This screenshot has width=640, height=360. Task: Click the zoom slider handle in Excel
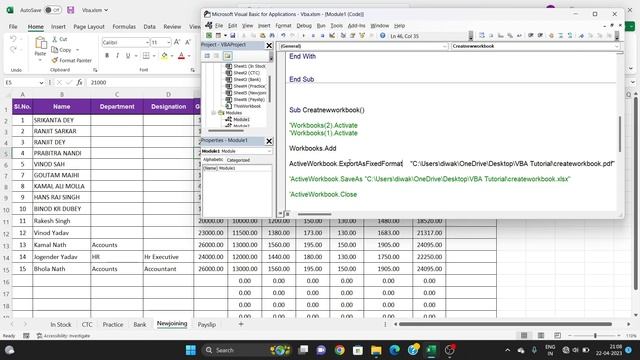point(595,336)
